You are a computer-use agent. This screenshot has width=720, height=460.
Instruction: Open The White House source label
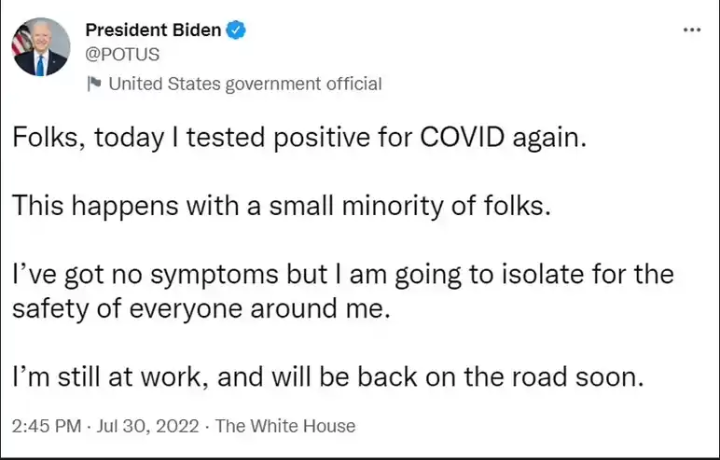point(285,426)
